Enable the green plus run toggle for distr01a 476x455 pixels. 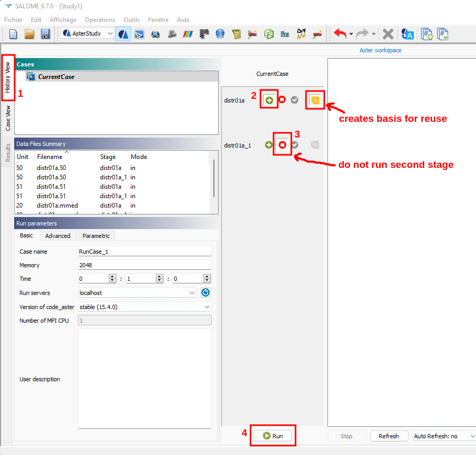click(269, 100)
